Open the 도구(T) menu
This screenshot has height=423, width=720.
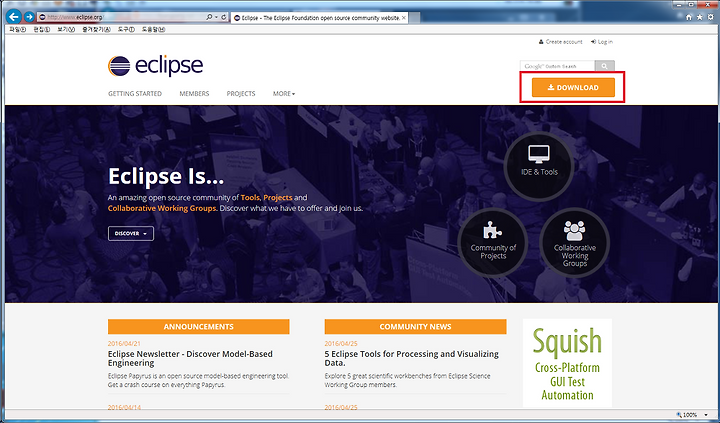126,29
